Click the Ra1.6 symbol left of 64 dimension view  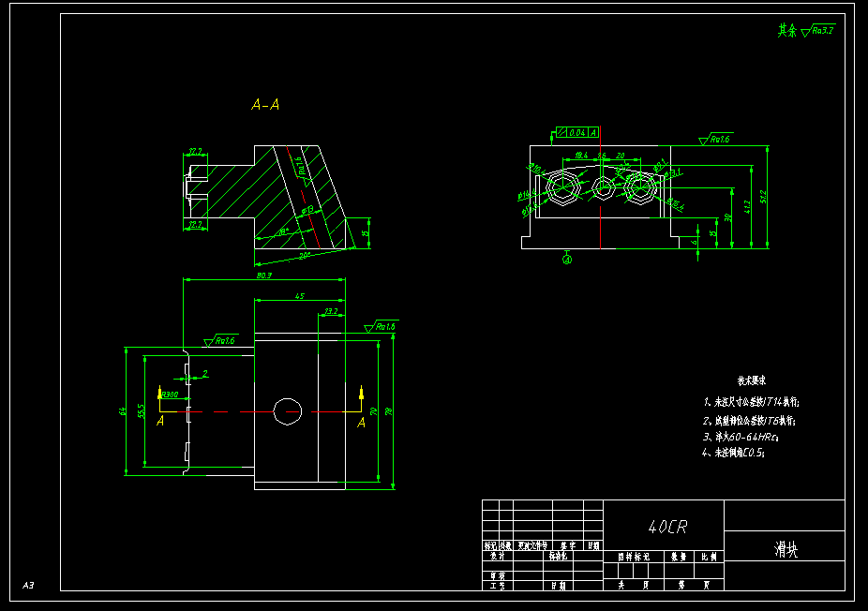tap(221, 340)
